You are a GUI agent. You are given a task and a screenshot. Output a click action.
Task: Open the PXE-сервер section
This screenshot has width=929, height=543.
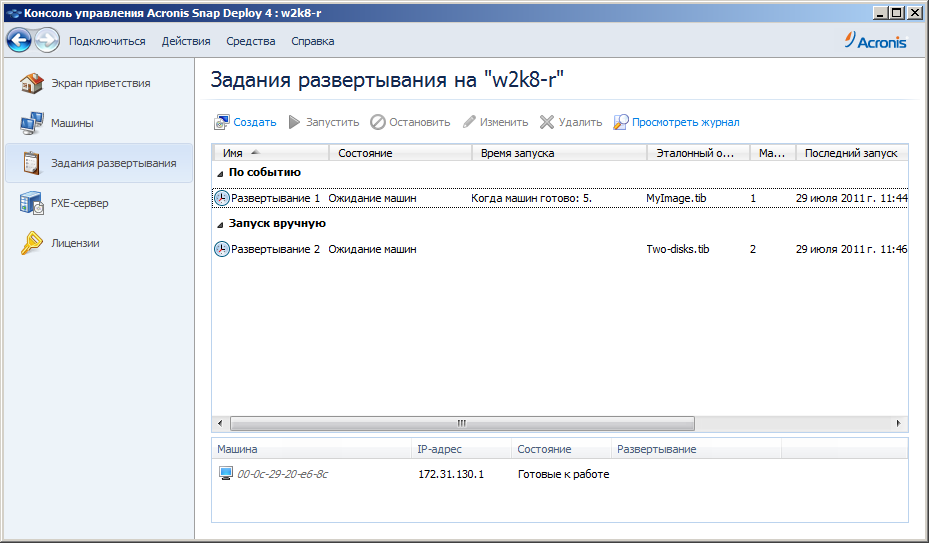point(80,203)
